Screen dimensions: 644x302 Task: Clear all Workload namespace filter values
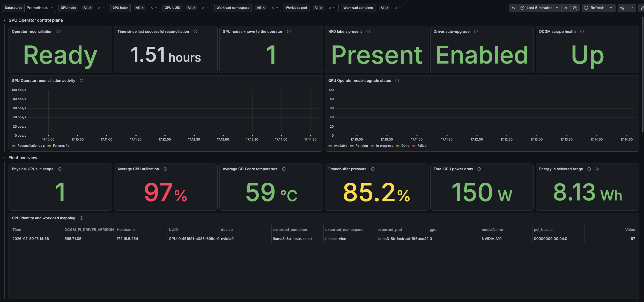(273, 8)
